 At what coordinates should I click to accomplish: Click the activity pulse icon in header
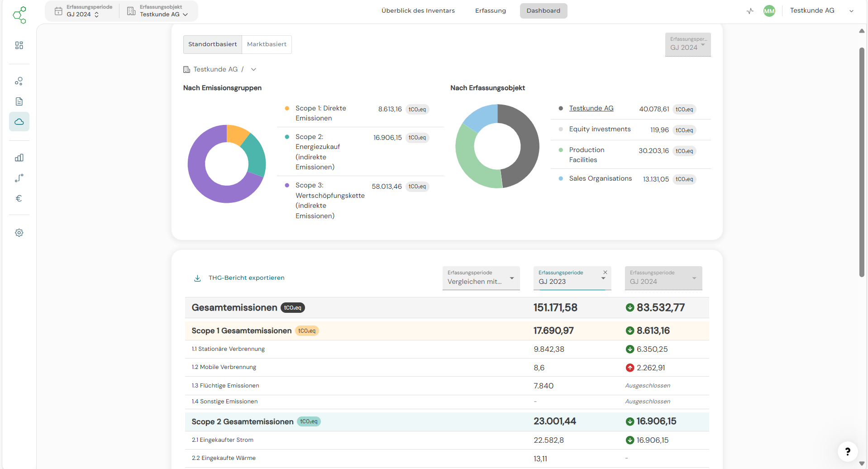[750, 11]
